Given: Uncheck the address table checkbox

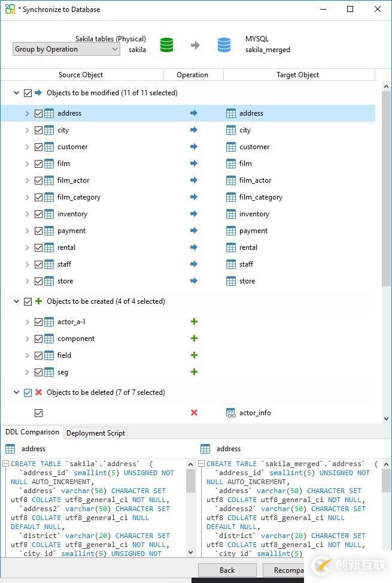Looking at the screenshot, I should tap(39, 113).
